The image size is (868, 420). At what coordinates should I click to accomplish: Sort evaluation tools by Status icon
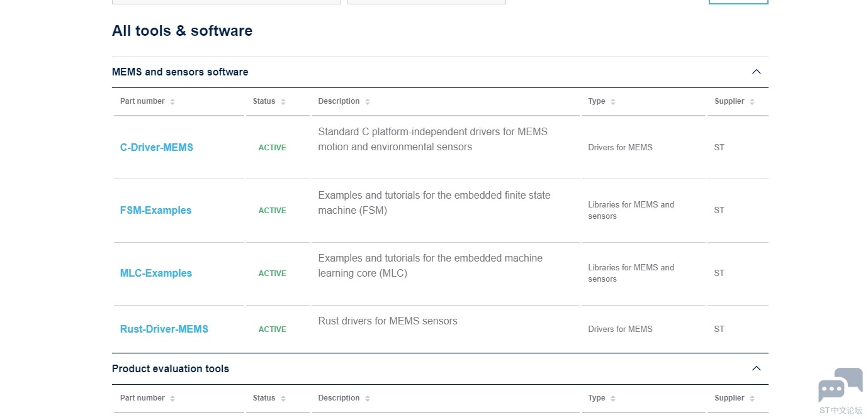283,399
